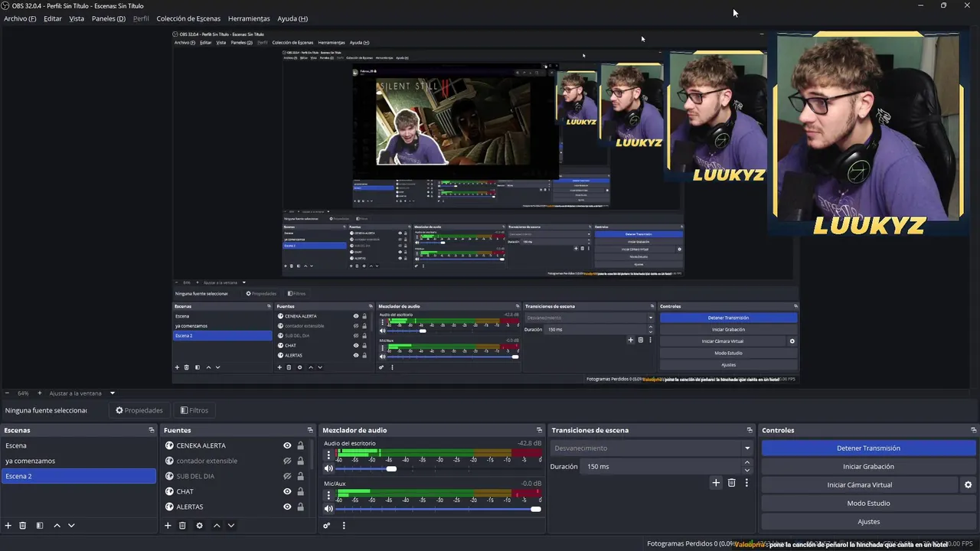
Task: Undock the Transiciones de escena panel
Action: coord(750,430)
